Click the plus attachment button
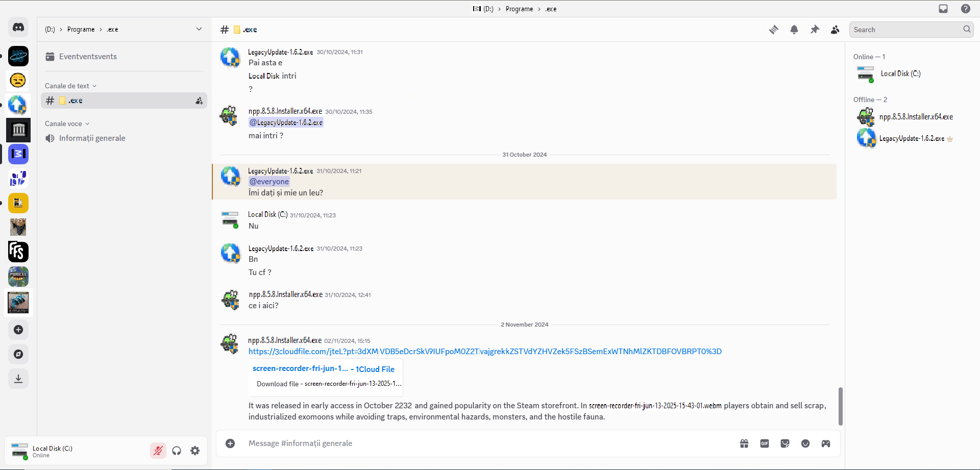 [230, 443]
